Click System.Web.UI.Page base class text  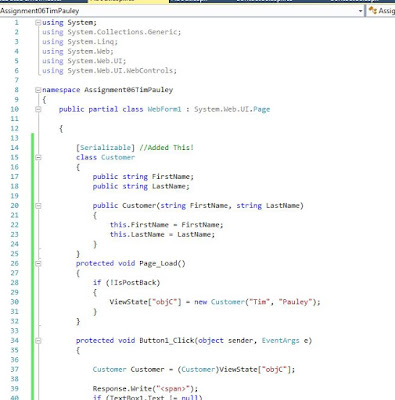tap(232, 109)
